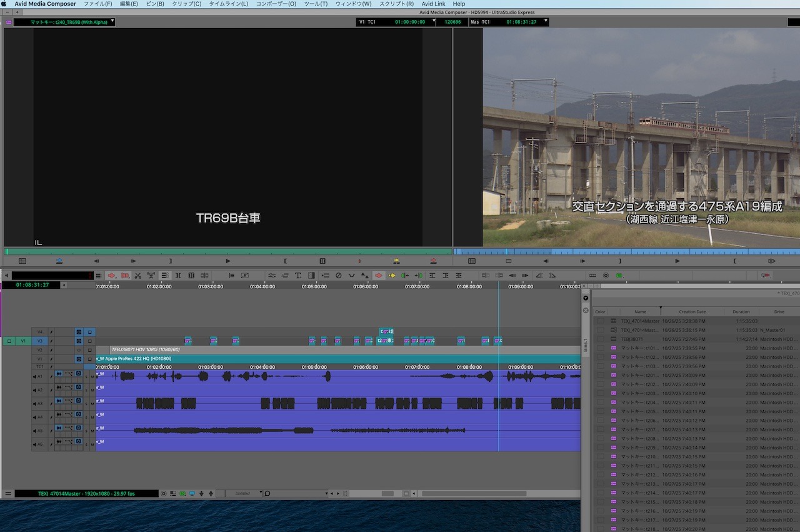This screenshot has height=532, width=800.
Task: Open the Effect Mode sliders icon
Action: point(272,275)
